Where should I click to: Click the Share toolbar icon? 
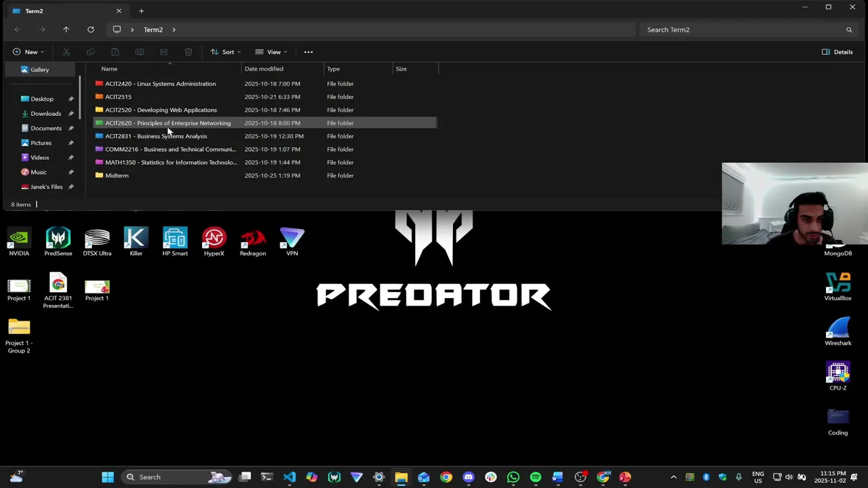coord(164,52)
